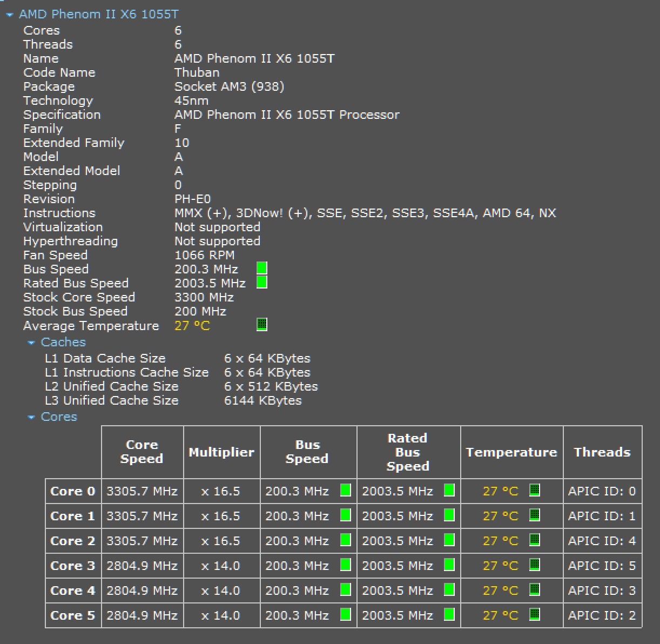660x644 pixels.
Task: Click Core 4 temperature graph icon
Action: pos(535,589)
